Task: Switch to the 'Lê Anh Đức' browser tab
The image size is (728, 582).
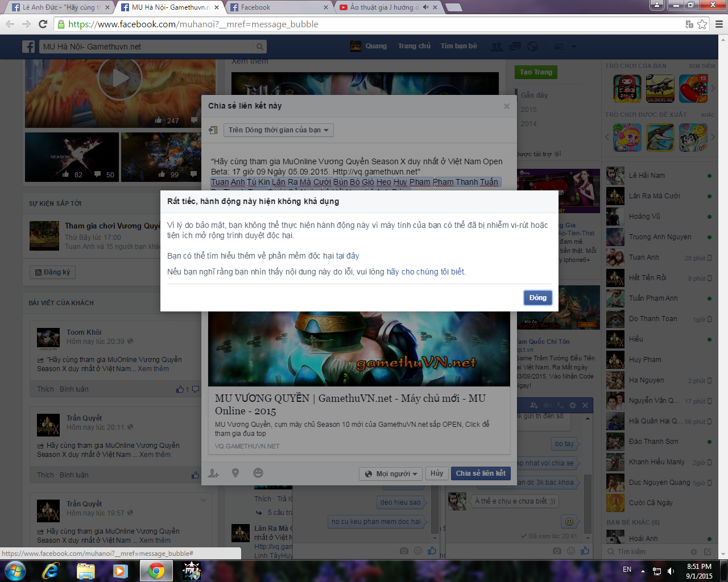Action: click(x=60, y=7)
